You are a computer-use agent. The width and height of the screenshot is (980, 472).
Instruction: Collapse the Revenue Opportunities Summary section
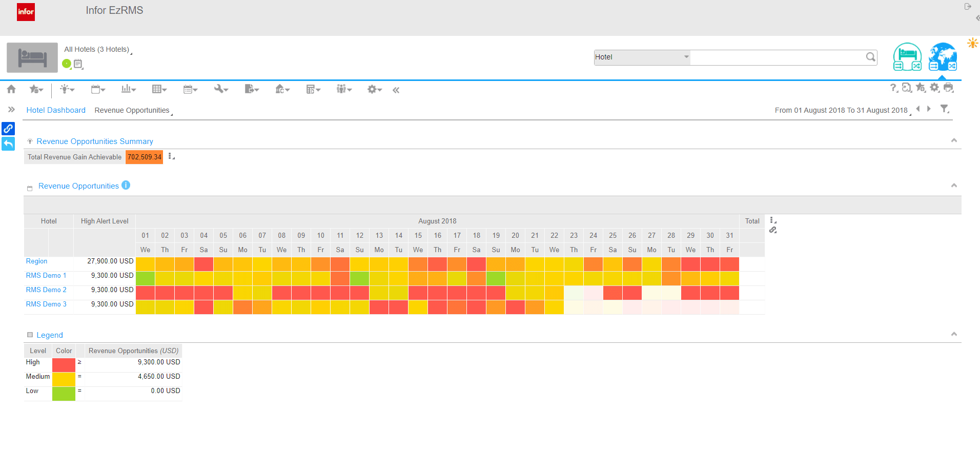coord(954,140)
